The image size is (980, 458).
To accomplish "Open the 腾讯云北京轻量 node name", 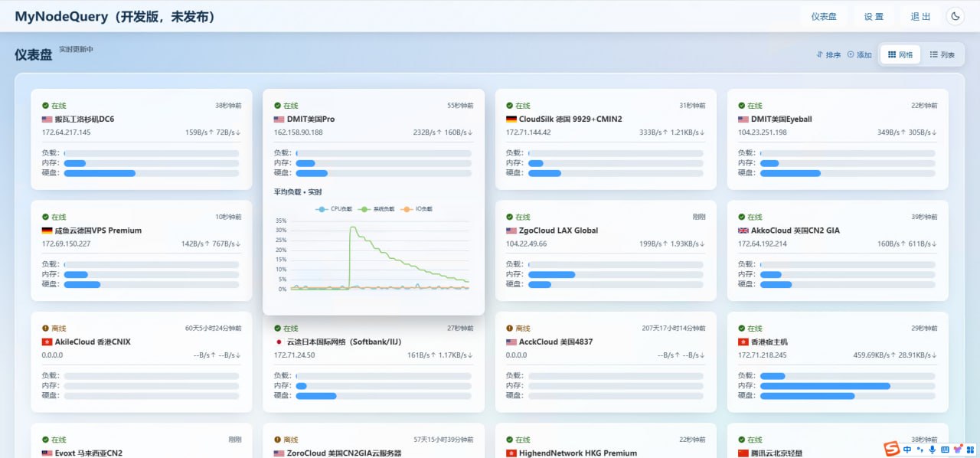I will pos(776,453).
